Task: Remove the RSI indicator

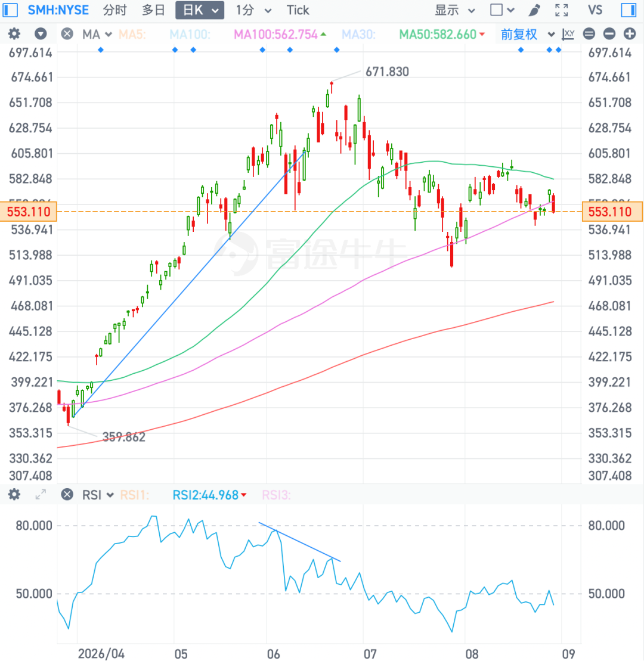Action: click(x=67, y=495)
